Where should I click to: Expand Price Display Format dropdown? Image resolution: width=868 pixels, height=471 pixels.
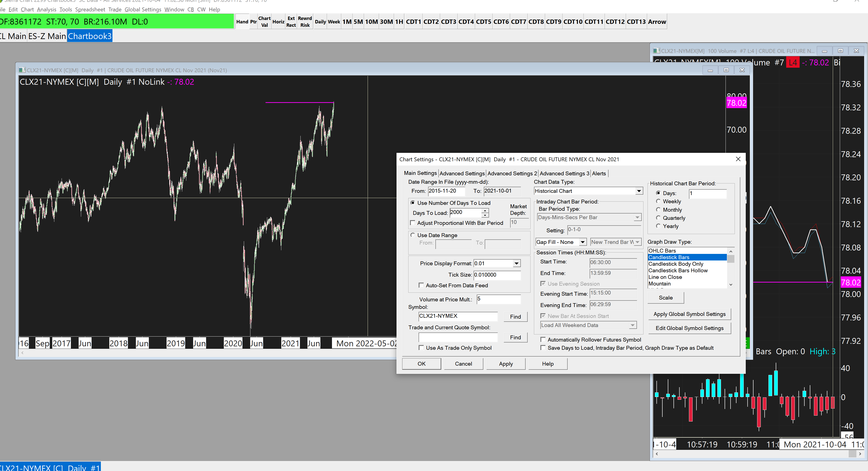coord(516,263)
